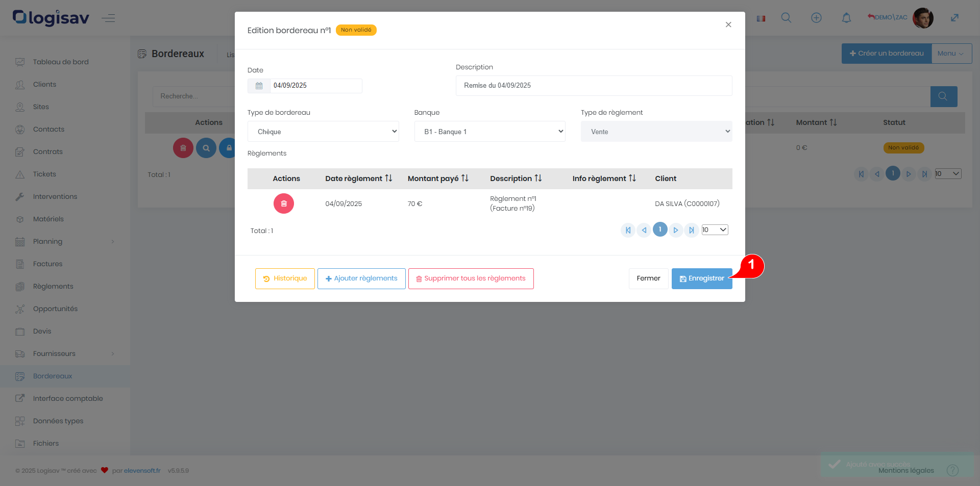Open Factures in the sidebar
This screenshot has height=486, width=980.
click(x=47, y=264)
